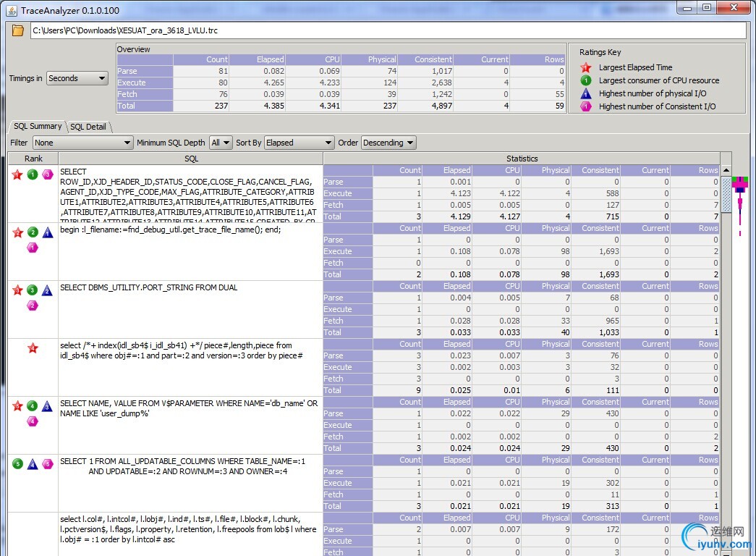Click pink hexagon on get_trace_file_name row
The image size is (756, 556).
[x=33, y=248]
